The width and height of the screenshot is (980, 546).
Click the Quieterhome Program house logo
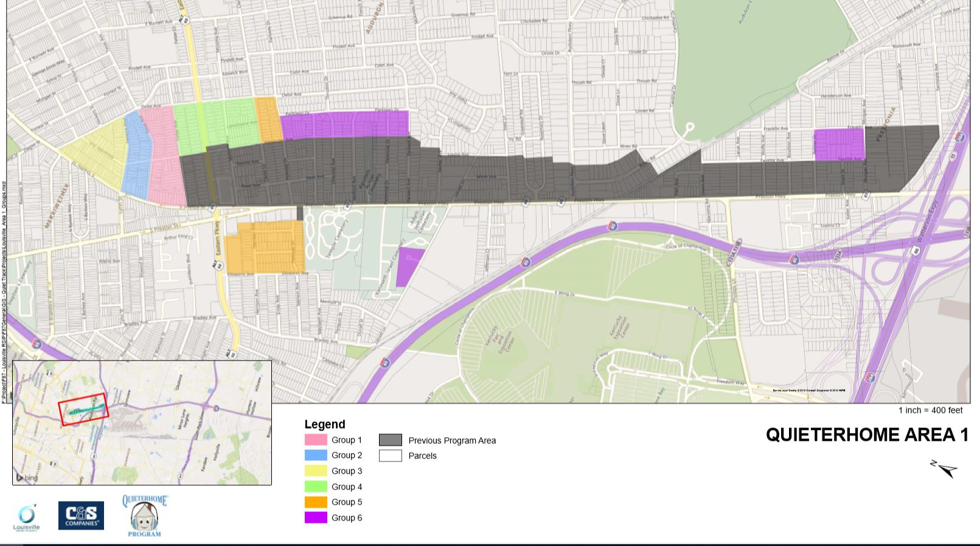tap(145, 516)
